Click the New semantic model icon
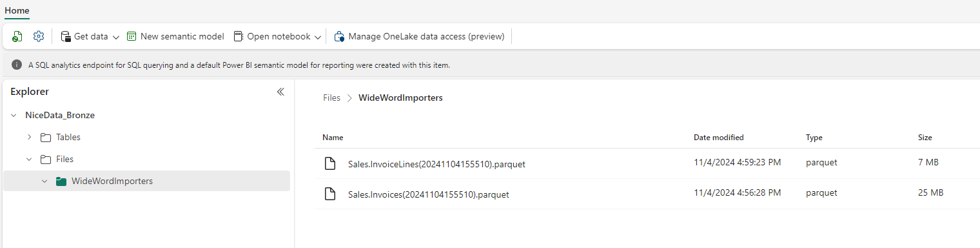Viewport: 980px width, 248px height. (132, 37)
